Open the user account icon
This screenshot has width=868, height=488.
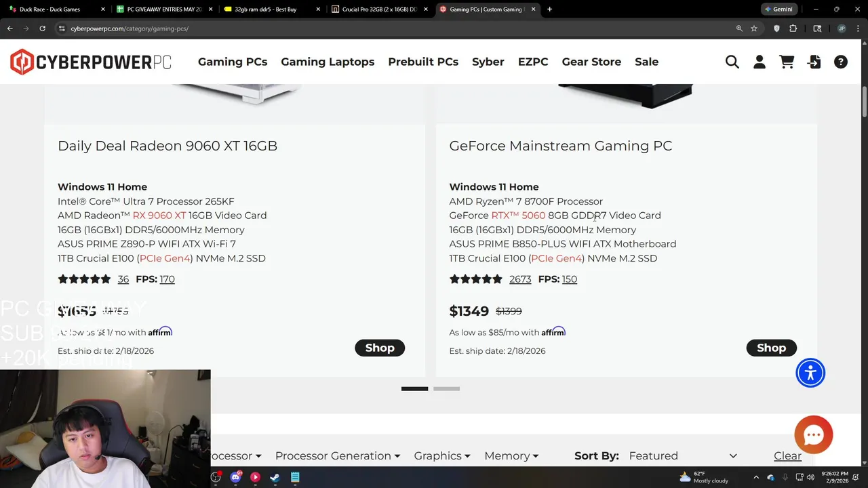pos(759,62)
